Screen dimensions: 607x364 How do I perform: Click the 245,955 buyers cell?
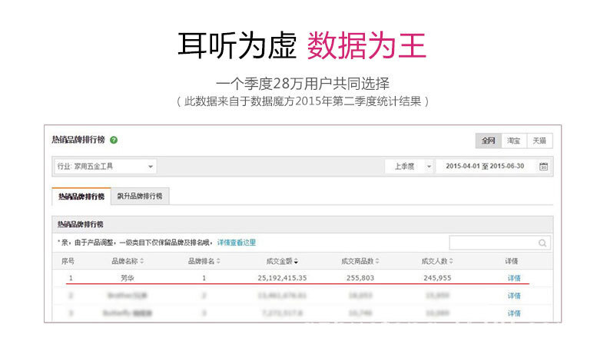(437, 278)
